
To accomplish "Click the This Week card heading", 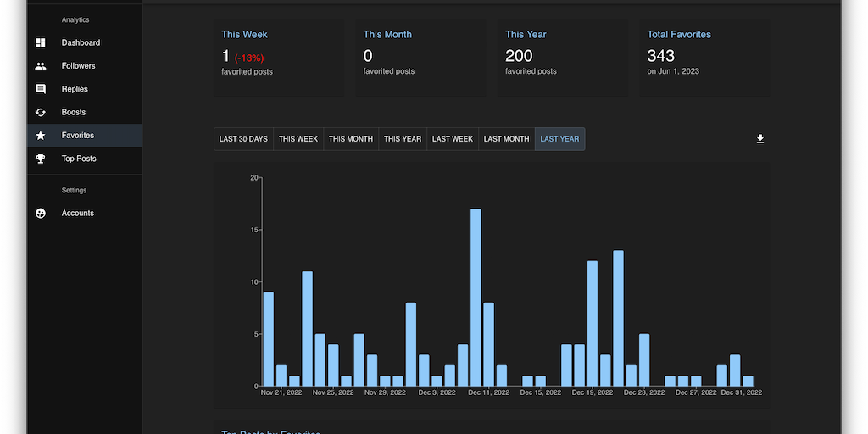I will [x=244, y=35].
